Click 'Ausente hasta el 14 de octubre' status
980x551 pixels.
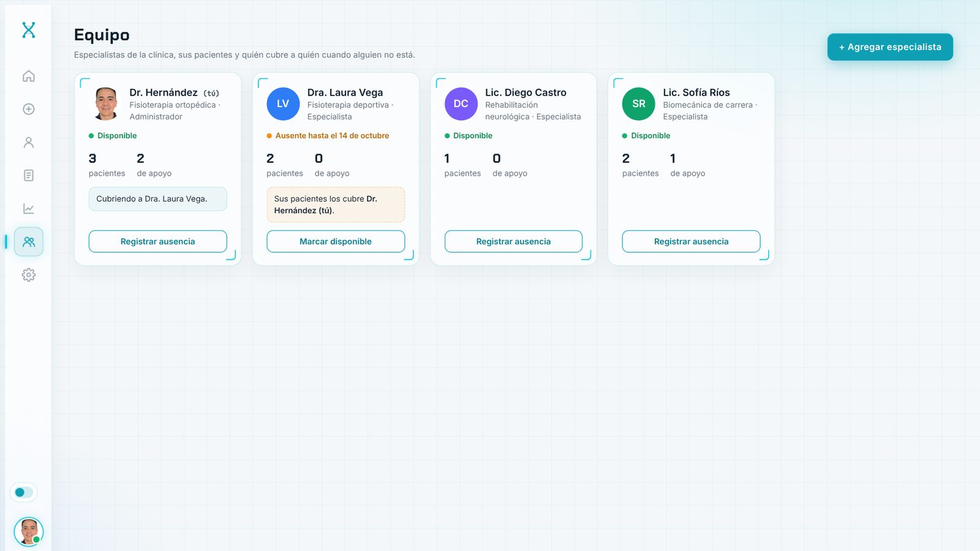point(328,136)
